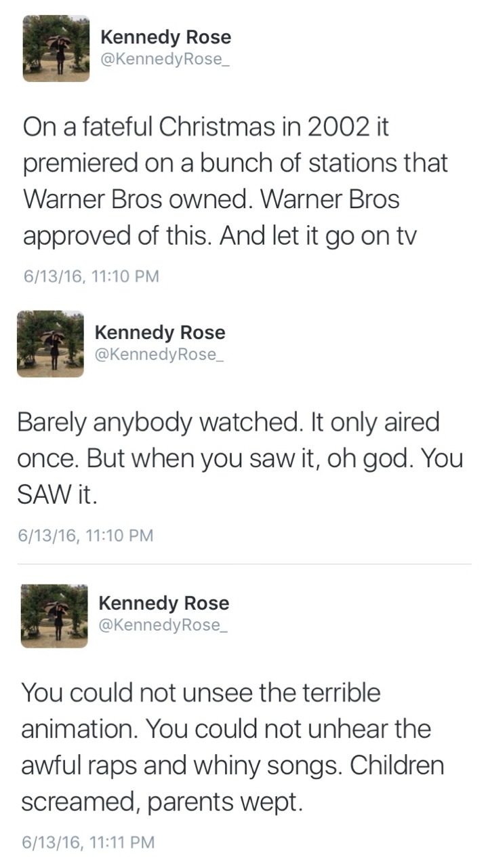Click the divider line above the last tweet
Viewport: 488px width, 868px height.
[x=244, y=564]
